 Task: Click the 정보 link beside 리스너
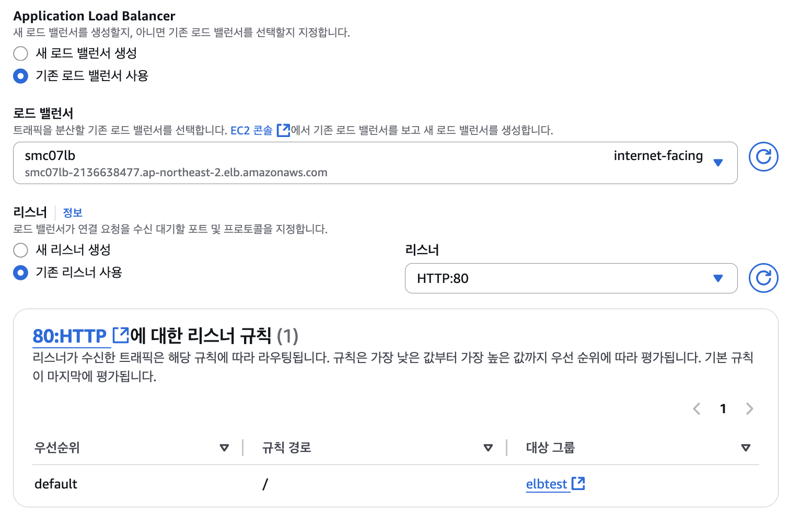tap(73, 213)
